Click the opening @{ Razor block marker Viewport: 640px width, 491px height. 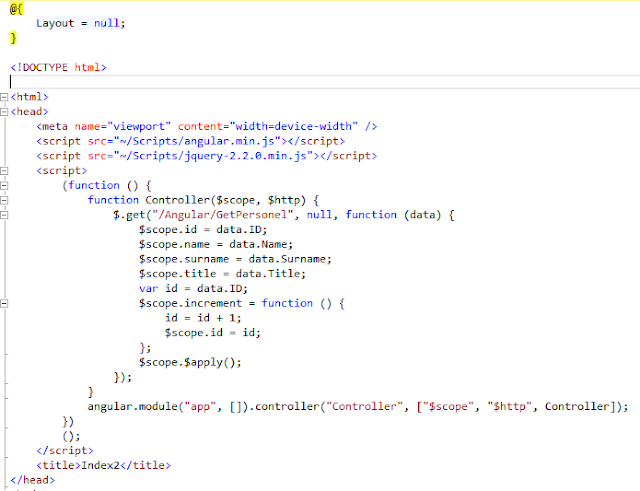[x=16, y=9]
